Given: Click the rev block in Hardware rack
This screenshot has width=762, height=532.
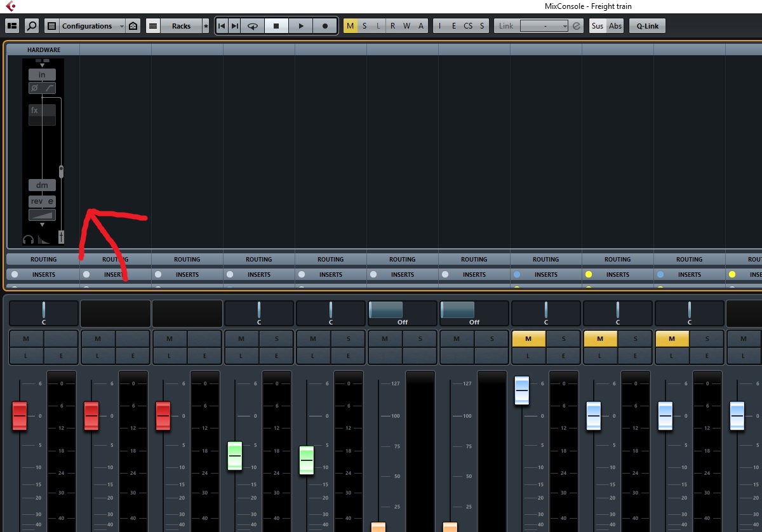Looking at the screenshot, I should [x=37, y=201].
